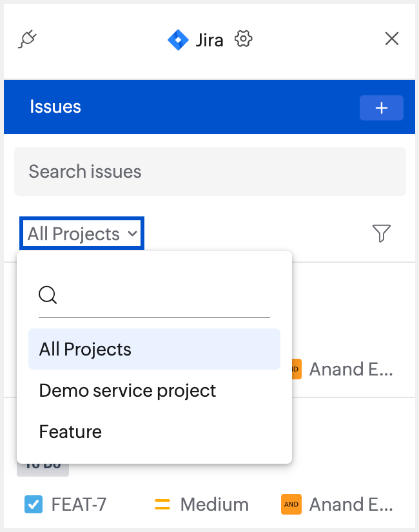This screenshot has height=532, width=419.
Task: Choose Demo service project option
Action: pyautogui.click(x=128, y=391)
